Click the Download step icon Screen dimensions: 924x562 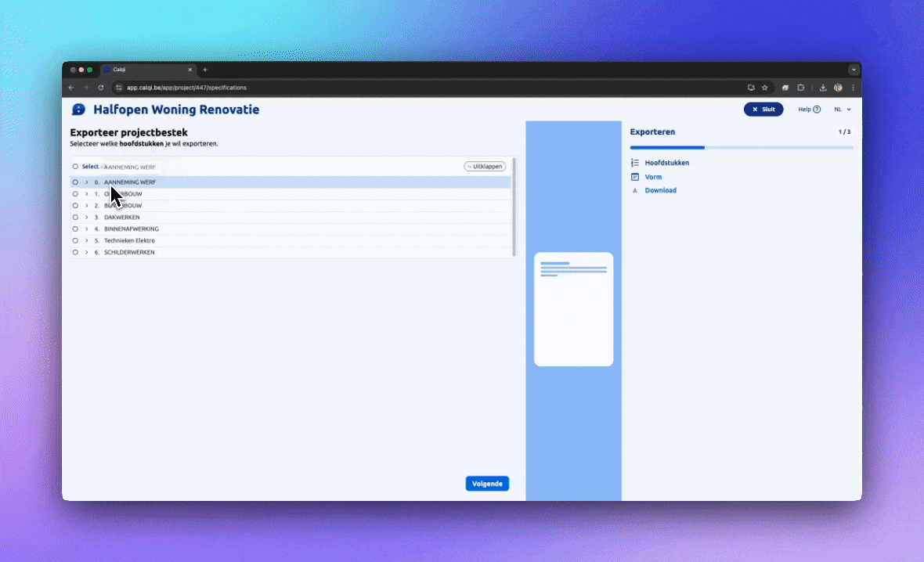pos(635,190)
